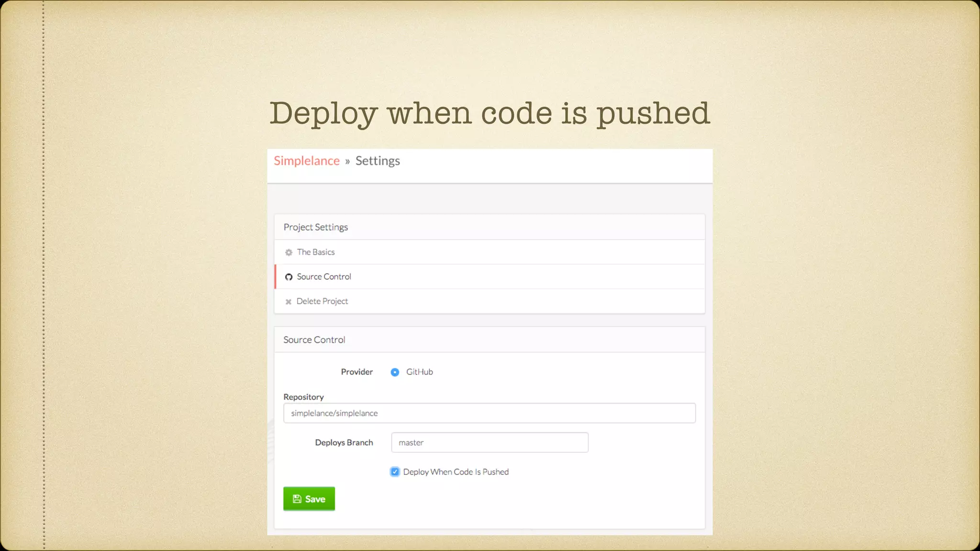Click the Save button
This screenshot has width=980, height=551.
pos(309,499)
